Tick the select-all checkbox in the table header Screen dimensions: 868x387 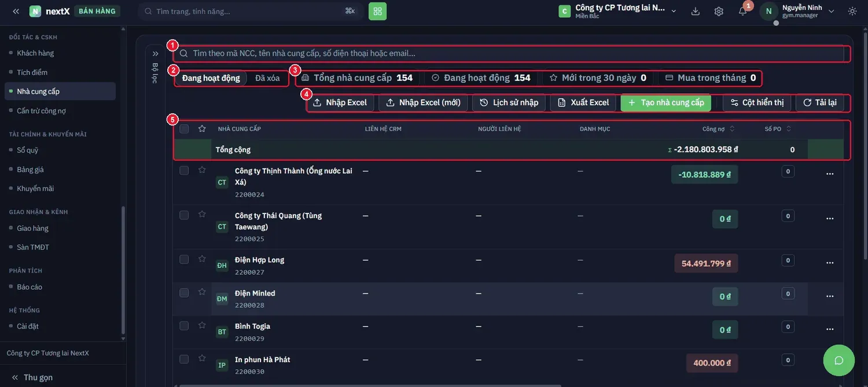tap(184, 128)
